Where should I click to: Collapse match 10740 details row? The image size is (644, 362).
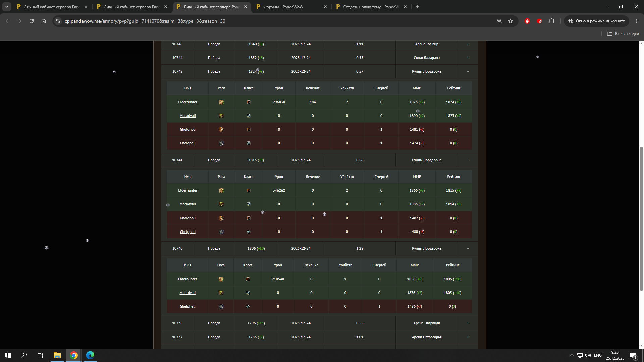(468, 248)
